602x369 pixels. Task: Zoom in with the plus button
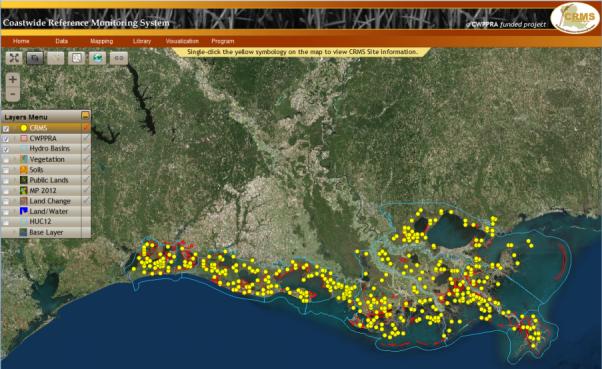tap(13, 79)
